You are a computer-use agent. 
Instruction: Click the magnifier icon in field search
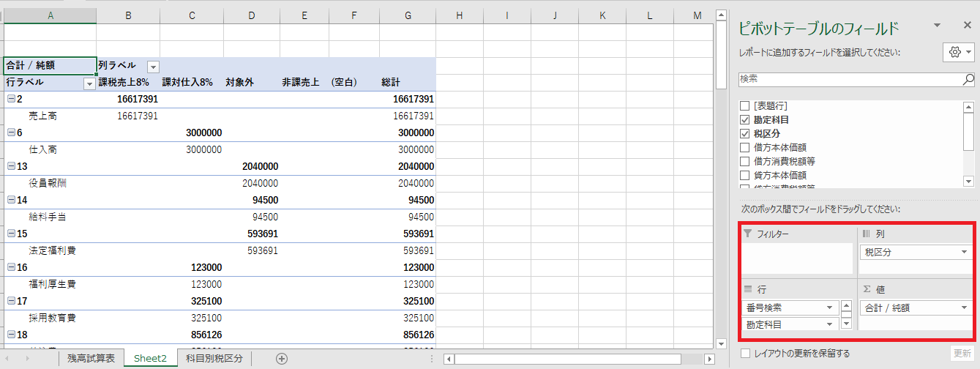(968, 78)
